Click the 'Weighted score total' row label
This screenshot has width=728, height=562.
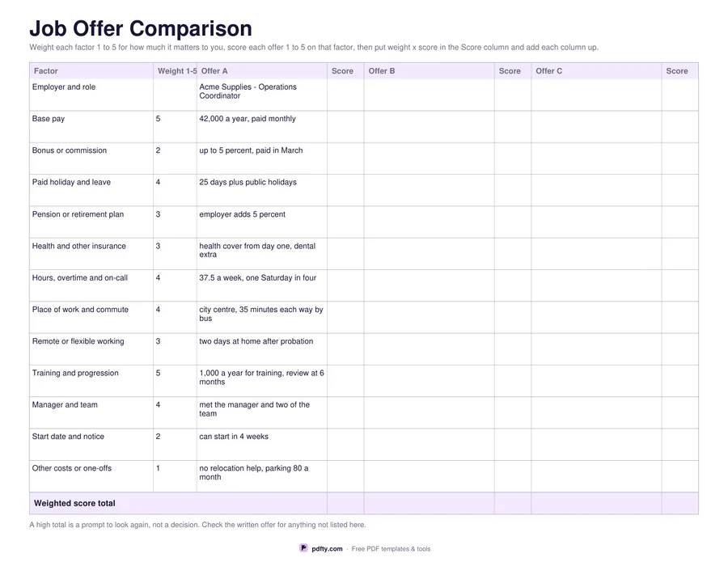[74, 504]
